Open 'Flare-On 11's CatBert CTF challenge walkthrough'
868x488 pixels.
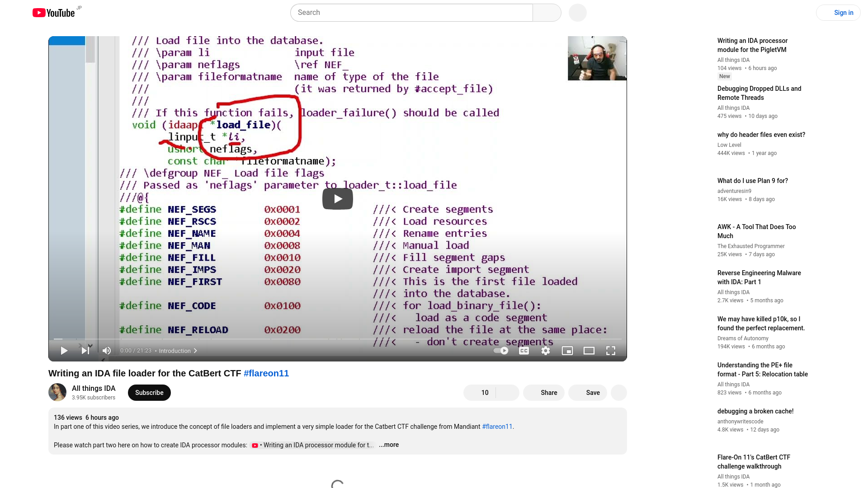[x=754, y=462]
